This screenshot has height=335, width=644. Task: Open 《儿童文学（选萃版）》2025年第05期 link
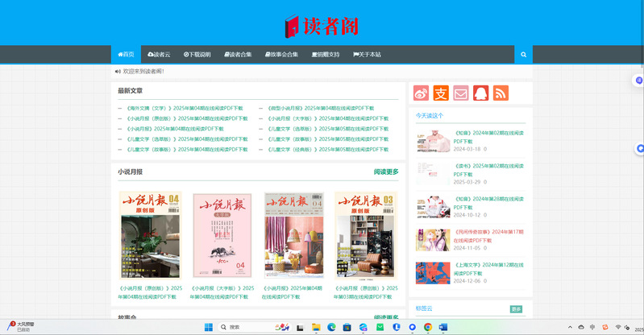pyautogui.click(x=328, y=129)
